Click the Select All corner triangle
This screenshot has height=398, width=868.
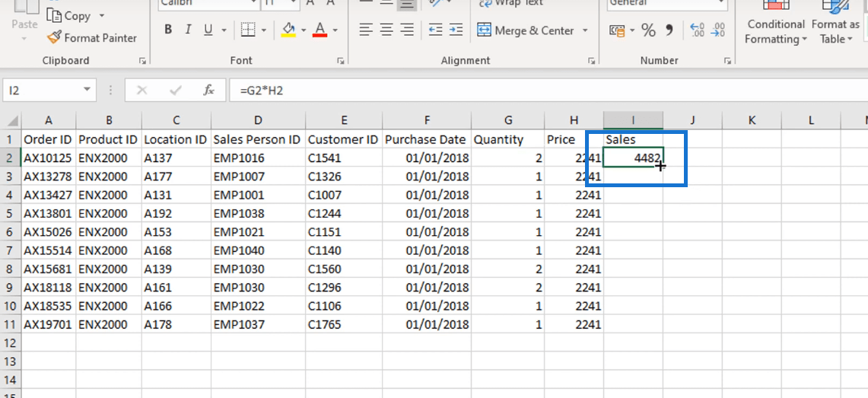coord(13,120)
